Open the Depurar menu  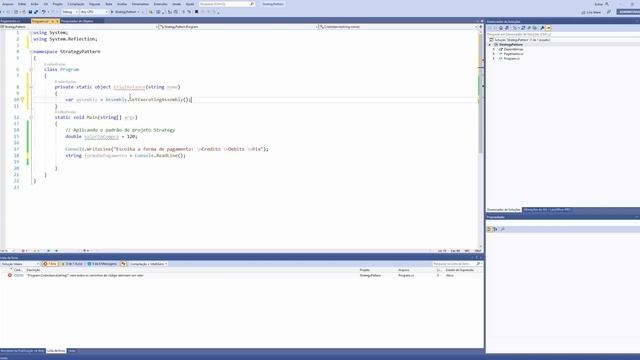95,4
